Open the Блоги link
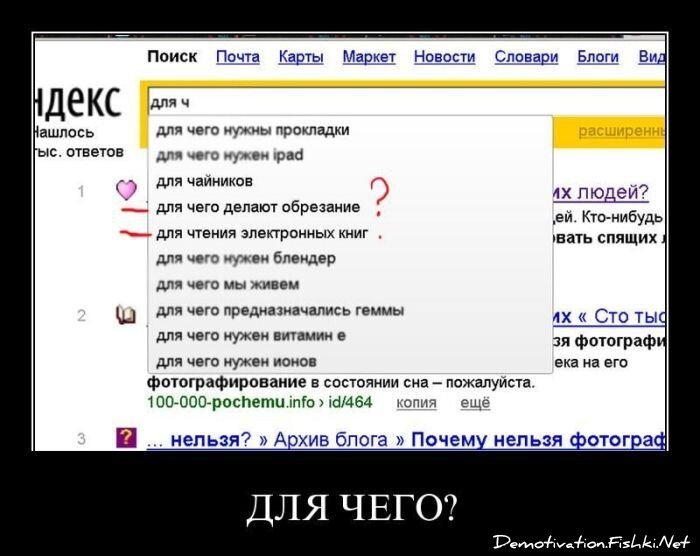Viewport: 700px width, 556px height. pyautogui.click(x=598, y=57)
